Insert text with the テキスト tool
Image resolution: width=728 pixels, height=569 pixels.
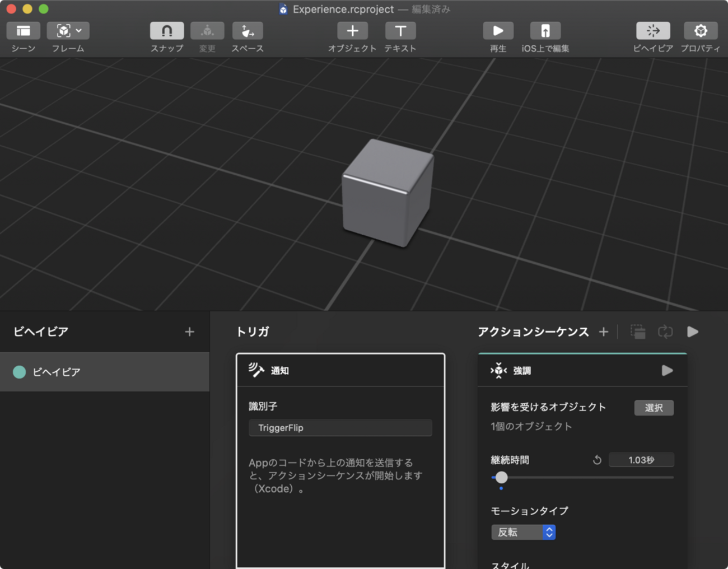[400, 31]
